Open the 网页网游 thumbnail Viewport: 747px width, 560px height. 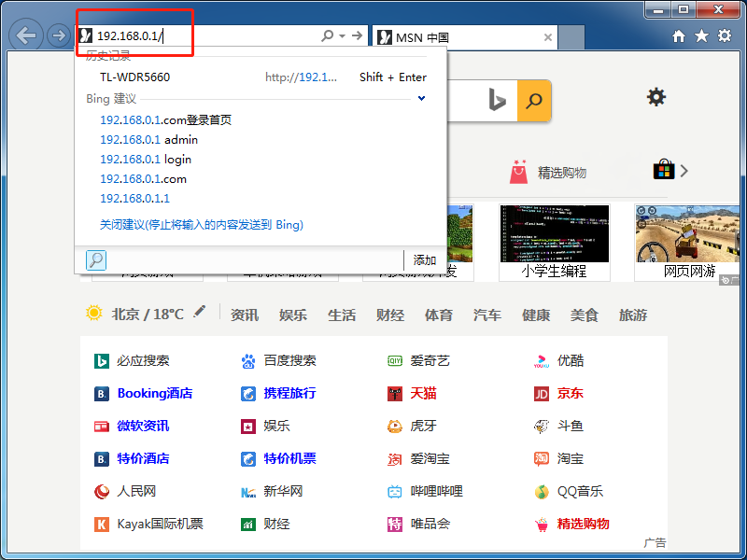coord(689,243)
